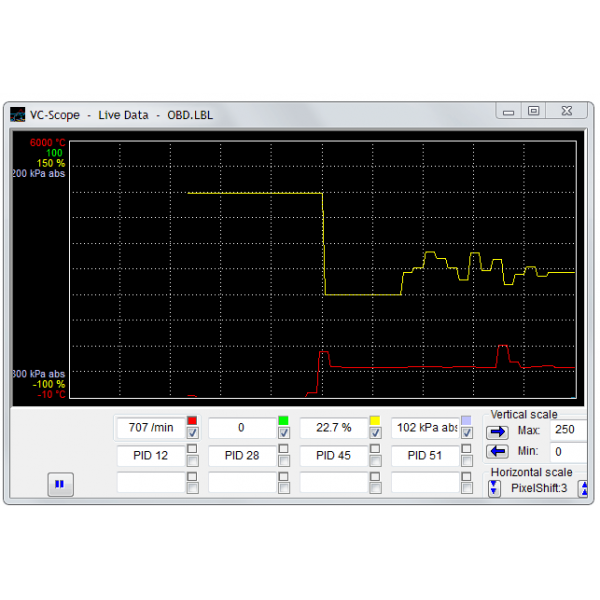Click the empty channel field under PID 45
This screenshot has height=600, width=600.
[x=333, y=482]
